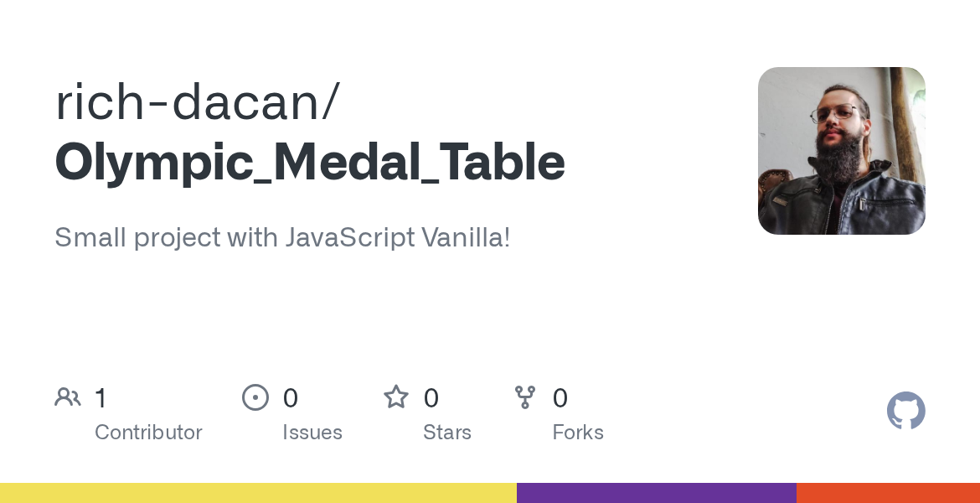Click the orange-red language bar segment
This screenshot has width=980, height=503.
(888, 493)
